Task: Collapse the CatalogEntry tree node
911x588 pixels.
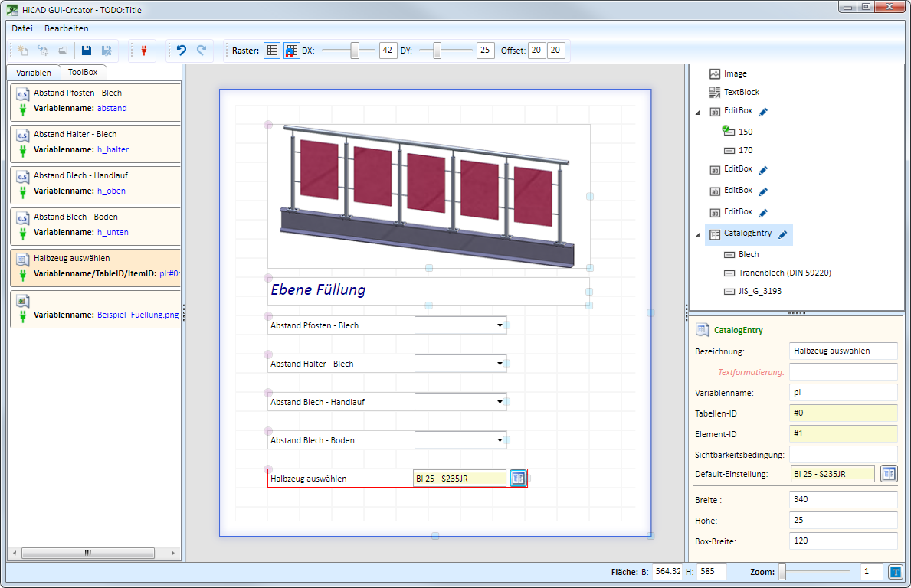Action: point(697,235)
